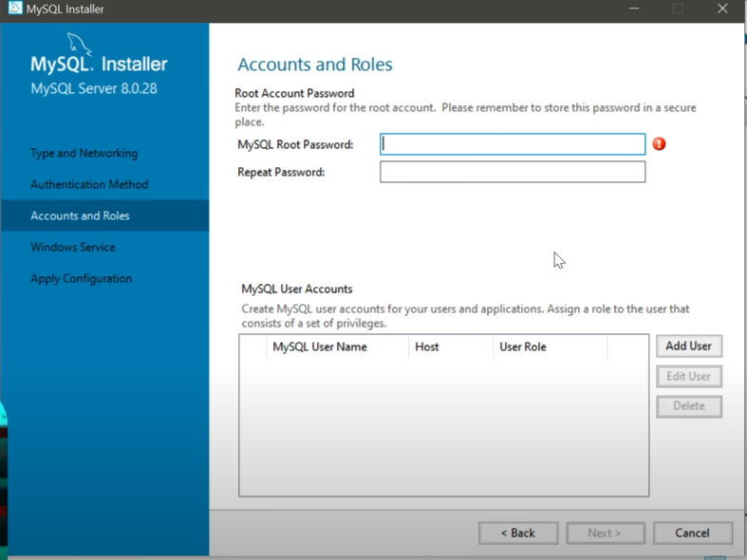
Task: Open the Authentication Method step
Action: click(x=89, y=184)
